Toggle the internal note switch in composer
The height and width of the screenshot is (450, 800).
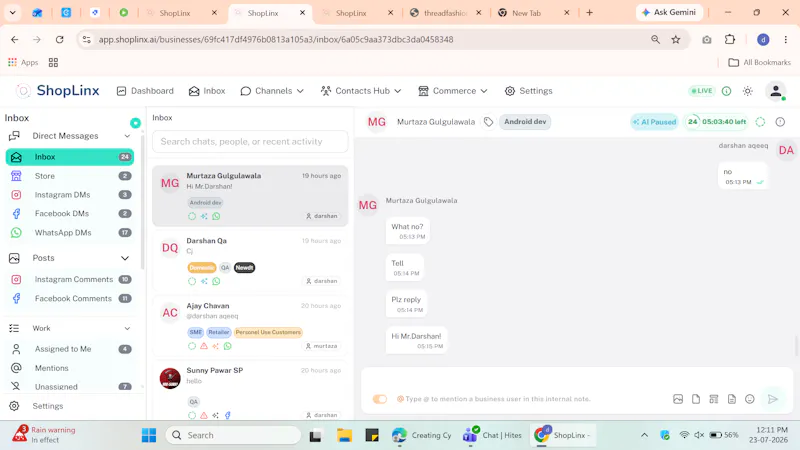380,399
